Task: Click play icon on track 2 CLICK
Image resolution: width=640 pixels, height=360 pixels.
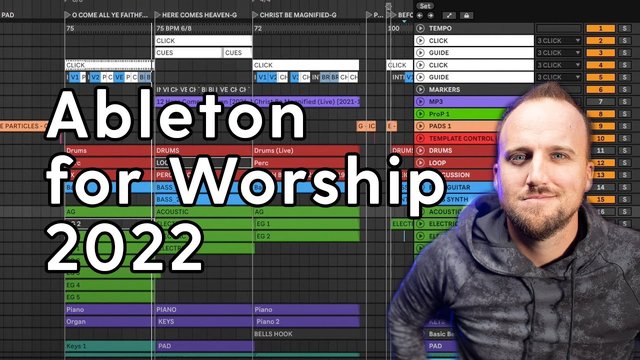Action: click(420, 40)
